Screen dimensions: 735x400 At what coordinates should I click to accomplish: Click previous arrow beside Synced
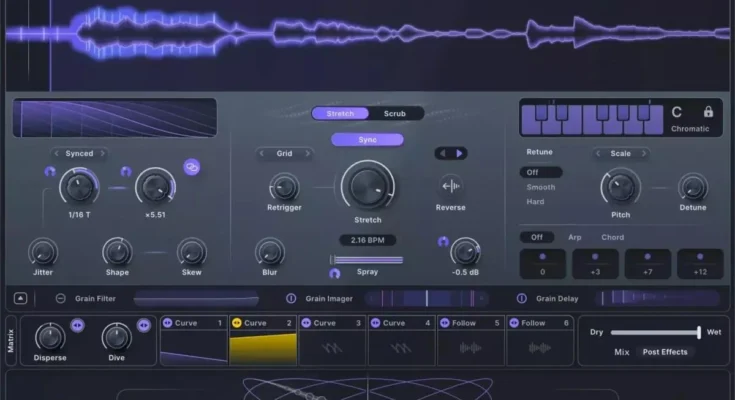point(56,153)
